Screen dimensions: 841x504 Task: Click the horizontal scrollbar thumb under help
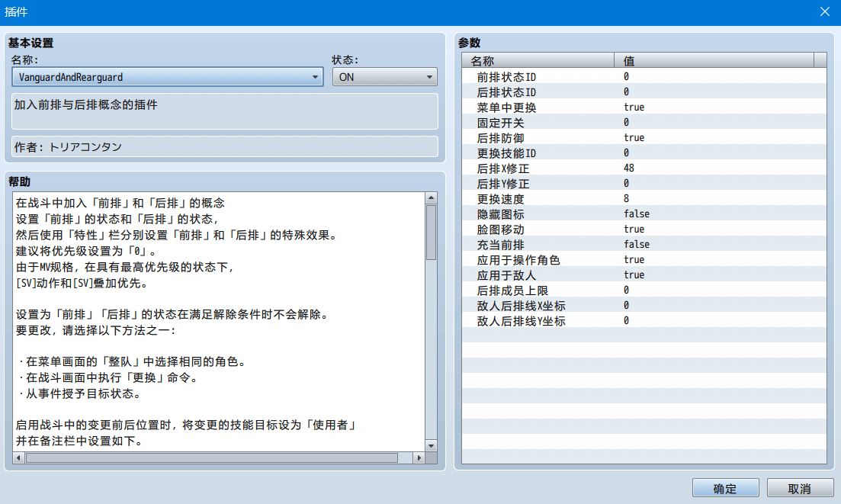coord(212,458)
